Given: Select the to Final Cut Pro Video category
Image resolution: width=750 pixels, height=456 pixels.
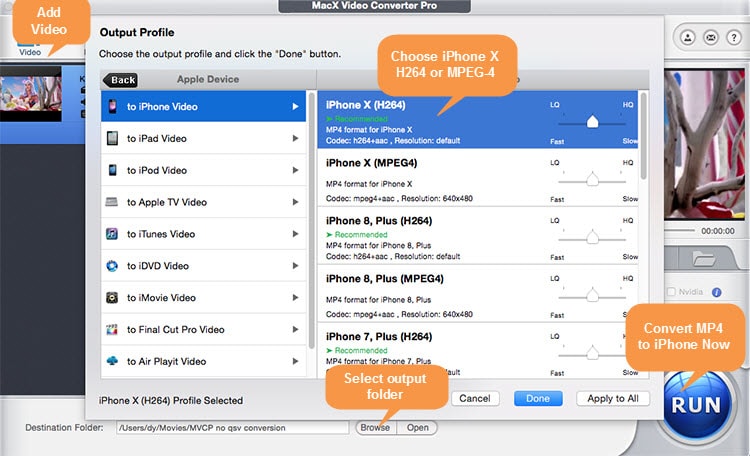Looking at the screenshot, I should tap(203, 329).
